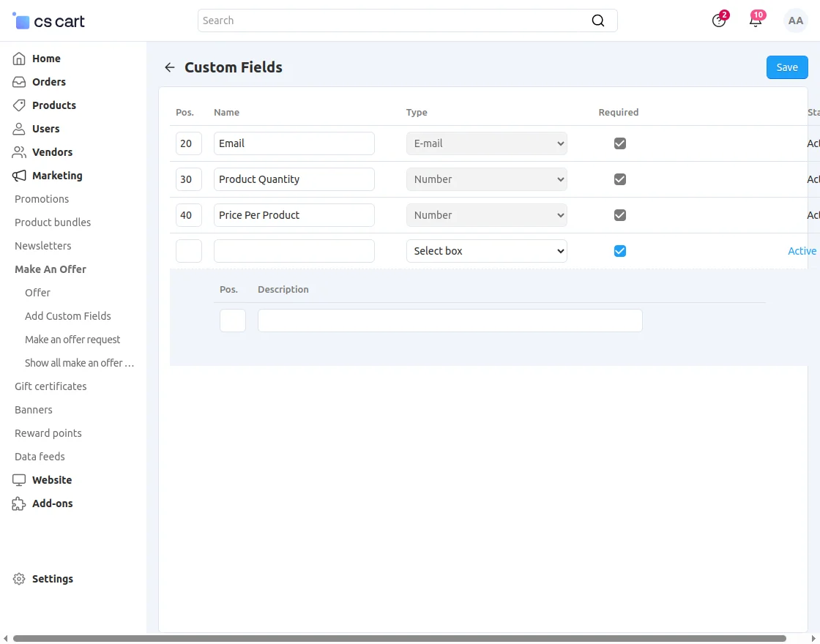Go to Promotions in Marketing menu

(x=42, y=199)
